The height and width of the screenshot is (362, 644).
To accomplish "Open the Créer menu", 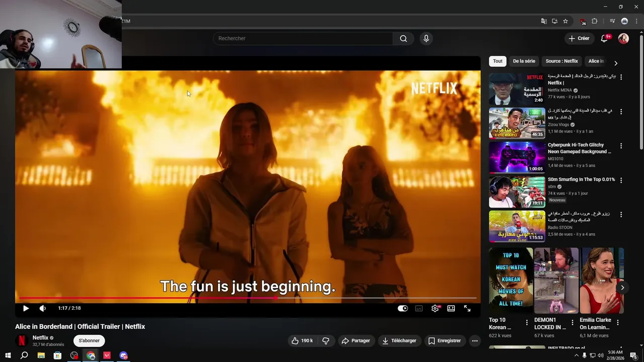I will coord(579,38).
